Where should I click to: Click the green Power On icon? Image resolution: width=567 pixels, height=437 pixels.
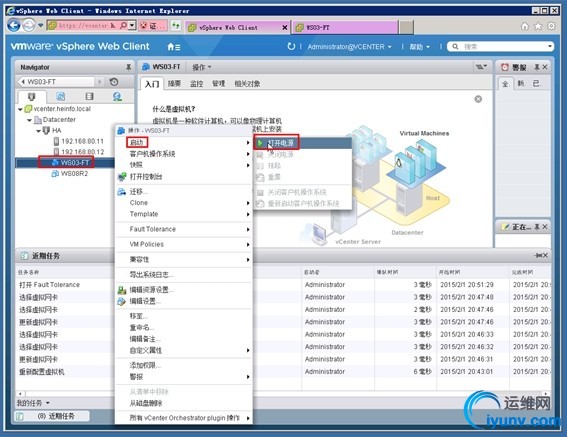click(x=260, y=143)
